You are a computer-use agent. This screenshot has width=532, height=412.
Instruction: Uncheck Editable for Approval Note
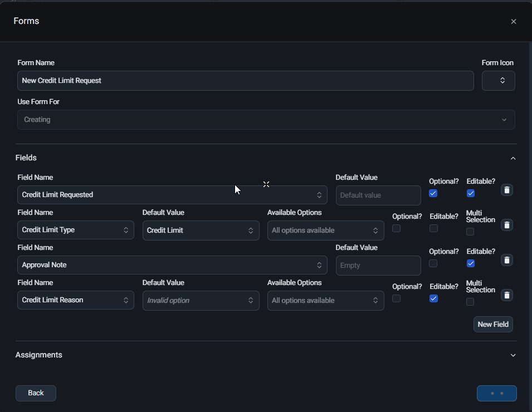(x=471, y=263)
